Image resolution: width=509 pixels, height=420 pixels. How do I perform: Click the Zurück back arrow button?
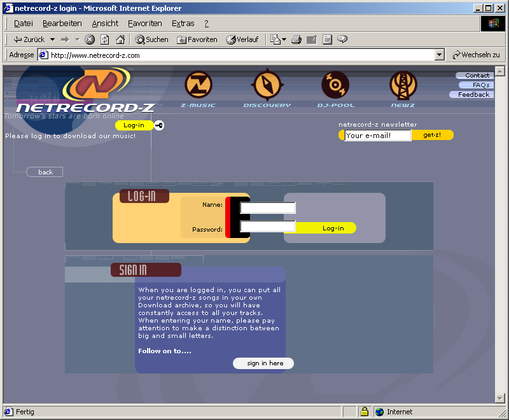(29, 39)
